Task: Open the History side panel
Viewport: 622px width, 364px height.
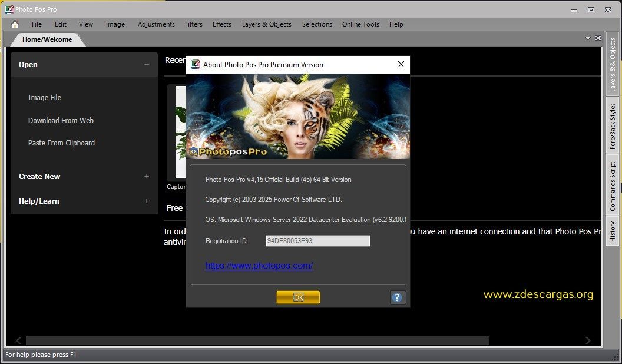Action: tap(613, 231)
